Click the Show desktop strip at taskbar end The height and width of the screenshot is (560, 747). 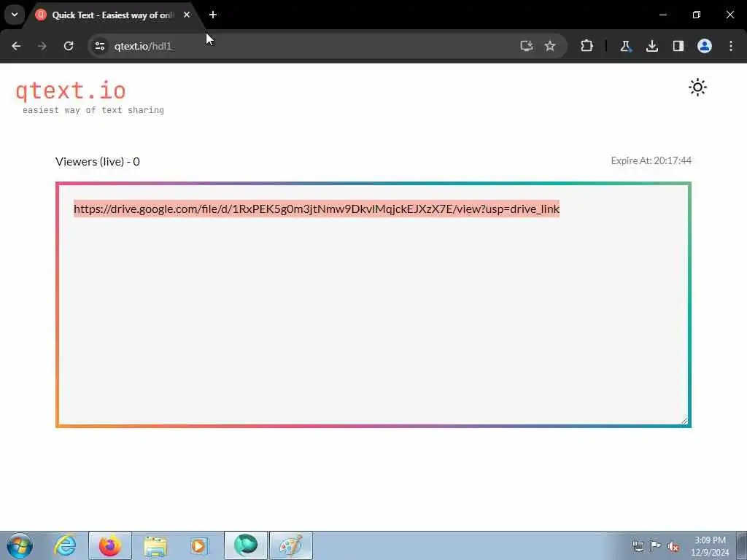742,545
